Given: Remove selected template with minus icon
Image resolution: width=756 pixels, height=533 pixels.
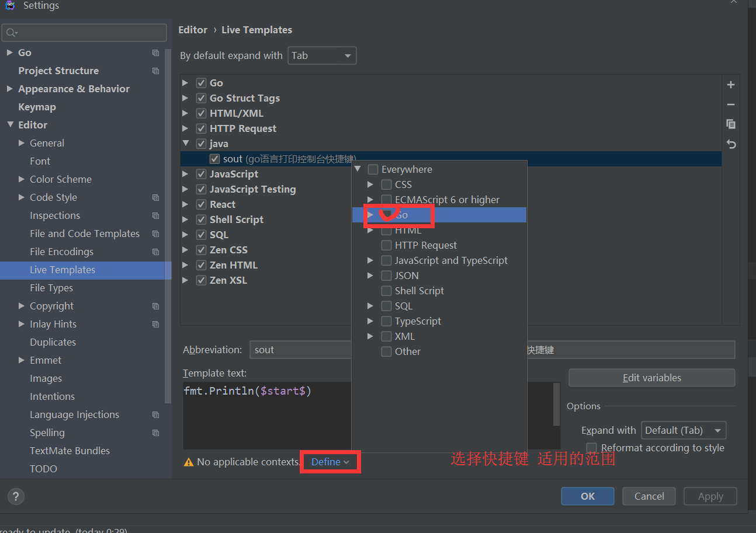Looking at the screenshot, I should (x=731, y=104).
